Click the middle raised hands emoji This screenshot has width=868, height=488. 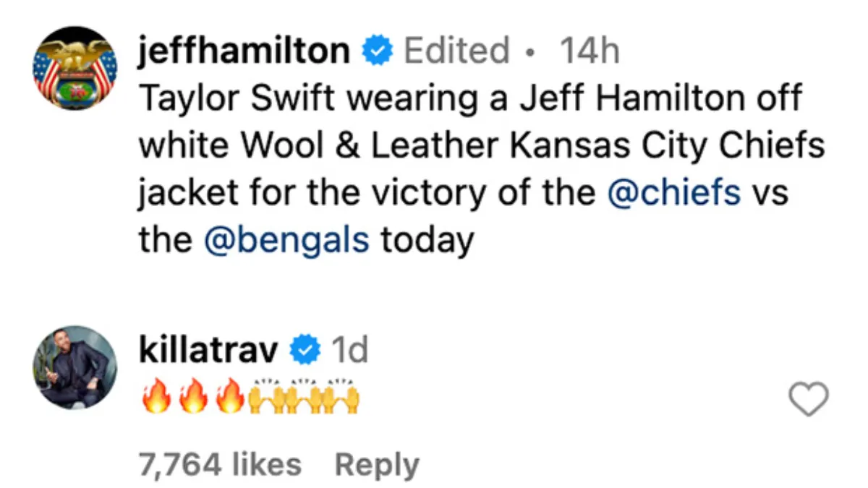point(302,396)
